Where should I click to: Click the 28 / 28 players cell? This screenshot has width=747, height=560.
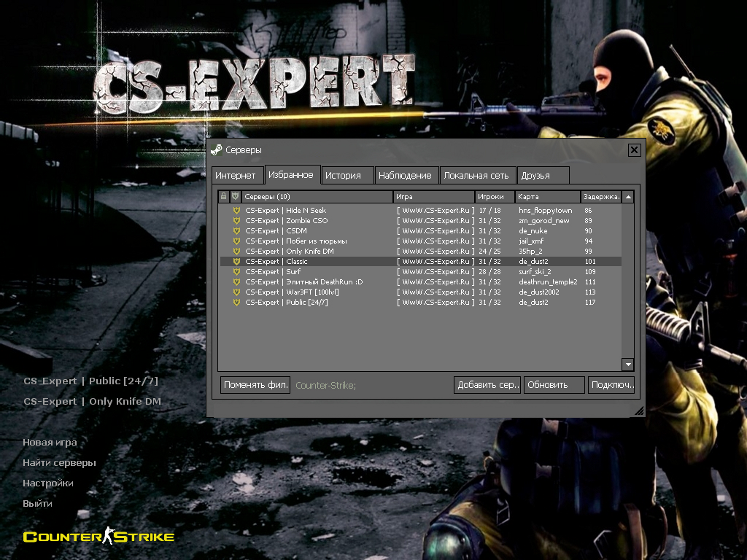point(489,272)
